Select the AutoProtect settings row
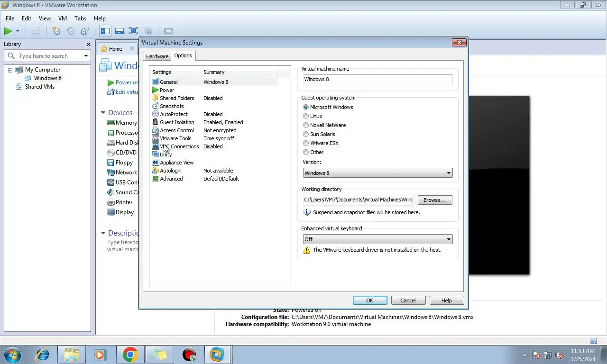The width and height of the screenshot is (607, 364). [214, 114]
